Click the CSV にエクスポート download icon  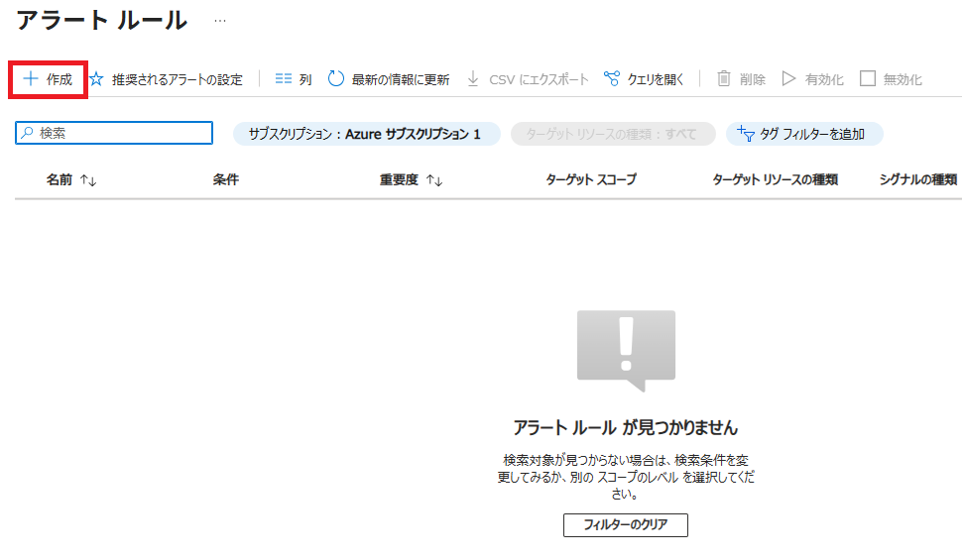click(473, 79)
